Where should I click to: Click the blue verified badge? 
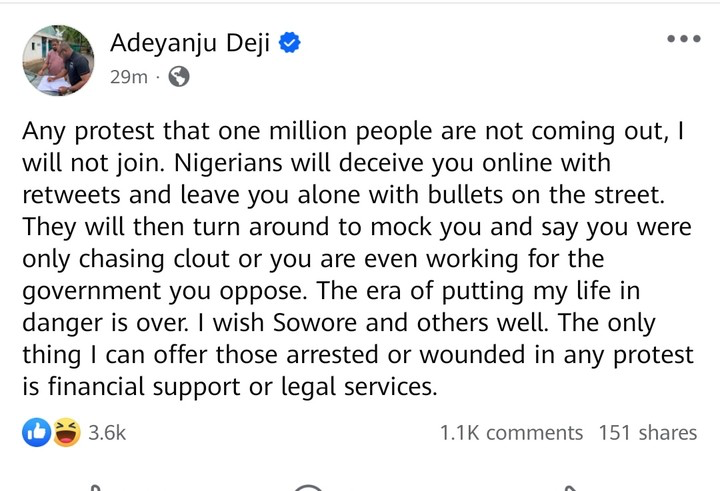tap(290, 43)
